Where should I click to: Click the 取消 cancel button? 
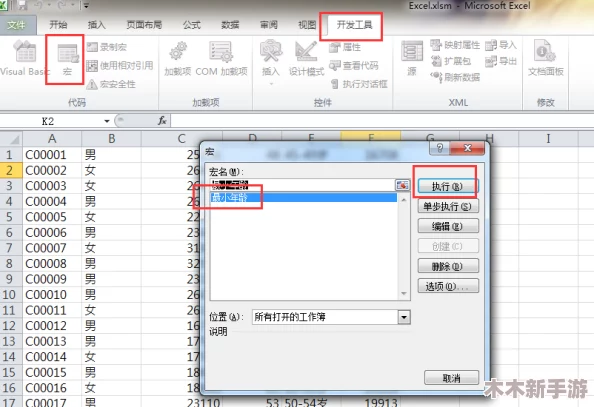(x=451, y=378)
